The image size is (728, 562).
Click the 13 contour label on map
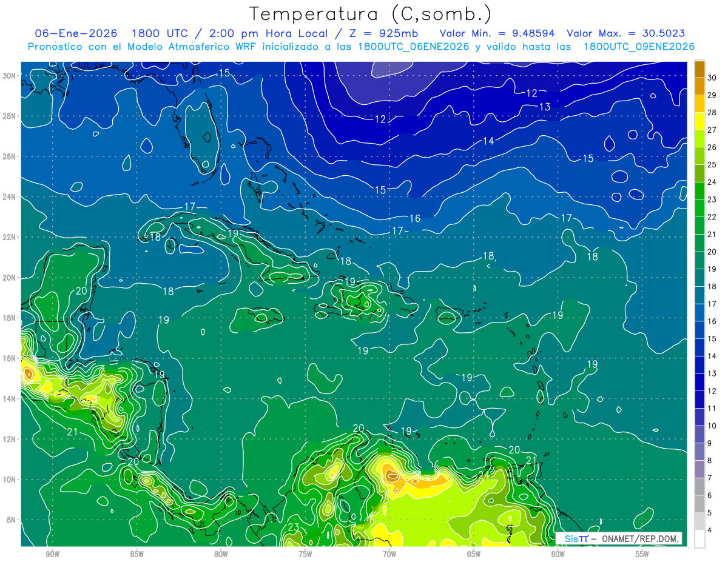545,107
